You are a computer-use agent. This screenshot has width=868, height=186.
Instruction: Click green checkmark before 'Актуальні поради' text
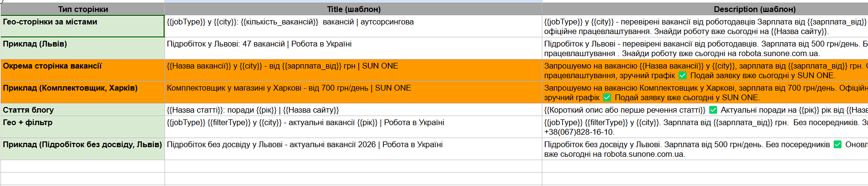tap(713, 110)
